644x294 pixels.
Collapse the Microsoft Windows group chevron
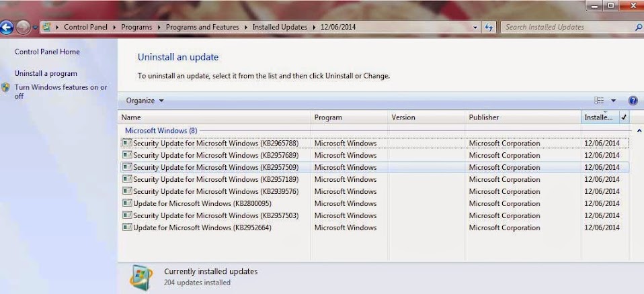639,131
